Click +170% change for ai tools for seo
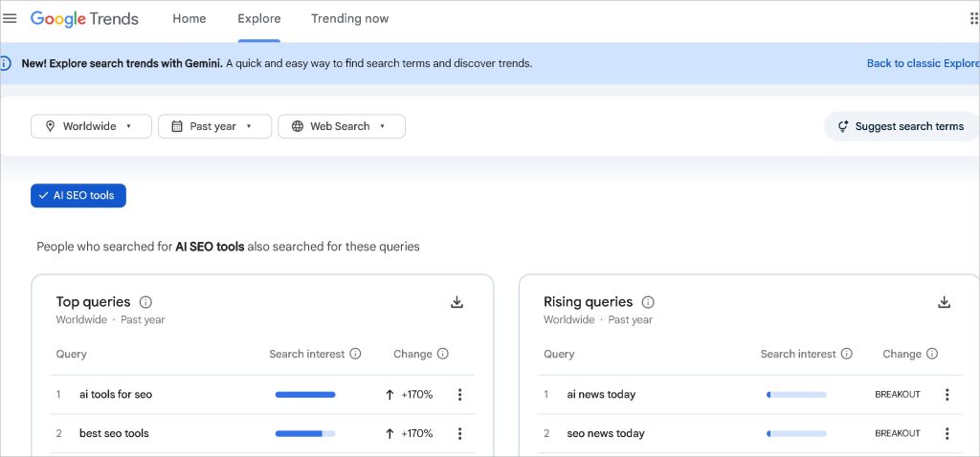980x457 pixels. 409,395
